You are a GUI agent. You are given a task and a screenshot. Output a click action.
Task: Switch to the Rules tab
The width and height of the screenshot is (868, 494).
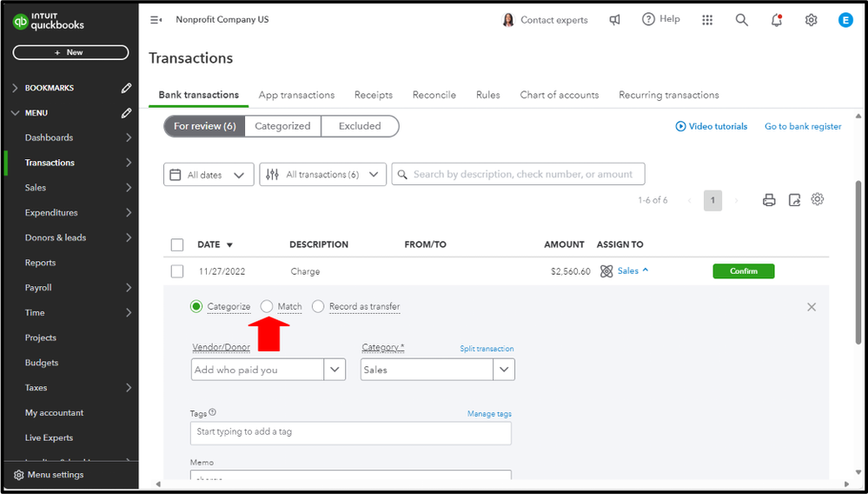(488, 96)
